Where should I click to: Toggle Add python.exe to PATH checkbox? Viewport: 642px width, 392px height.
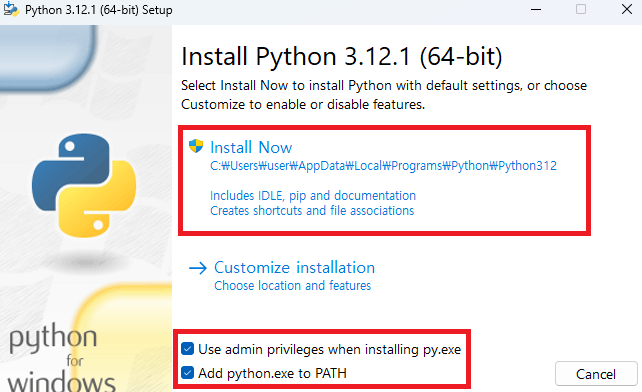tap(188, 373)
